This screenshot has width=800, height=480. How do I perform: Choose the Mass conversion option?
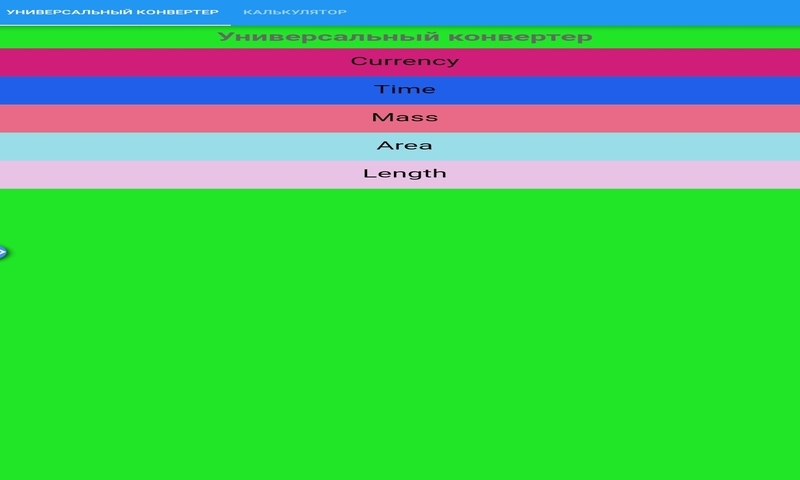[400, 118]
